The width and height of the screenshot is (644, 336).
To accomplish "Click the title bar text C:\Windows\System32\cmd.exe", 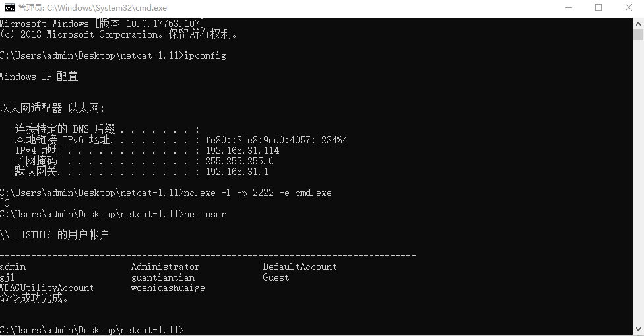I will tap(107, 8).
